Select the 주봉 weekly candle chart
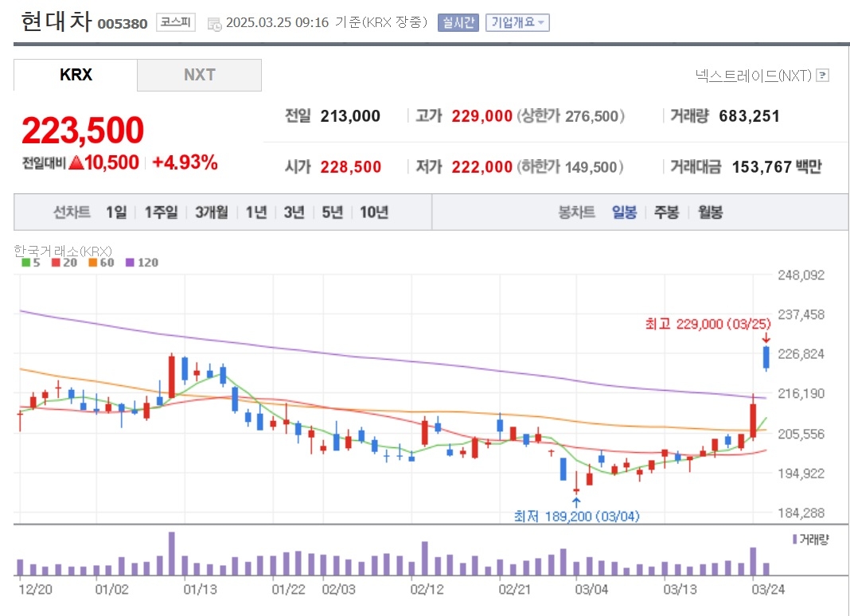850x616 pixels. click(x=667, y=212)
